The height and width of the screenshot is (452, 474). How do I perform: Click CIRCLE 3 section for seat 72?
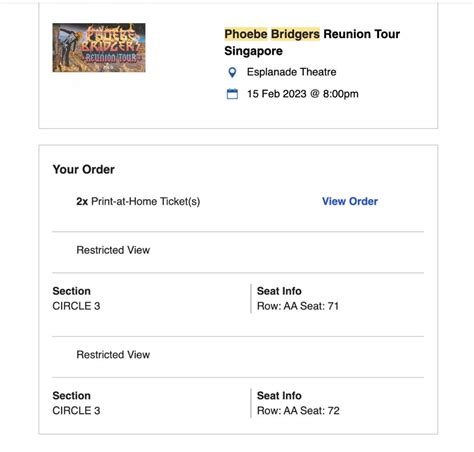pyautogui.click(x=76, y=411)
